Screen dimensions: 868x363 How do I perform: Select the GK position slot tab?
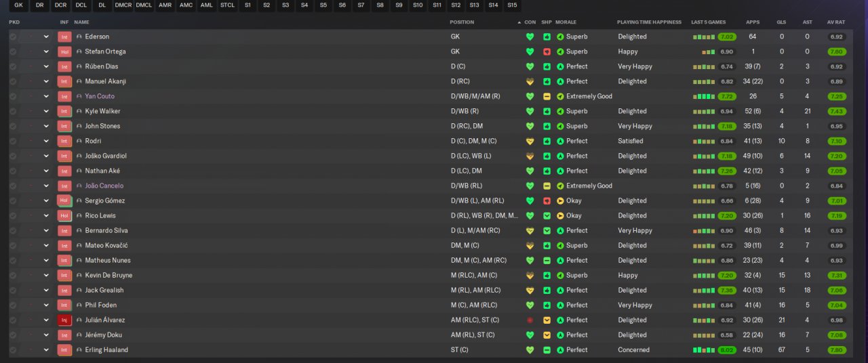point(18,5)
